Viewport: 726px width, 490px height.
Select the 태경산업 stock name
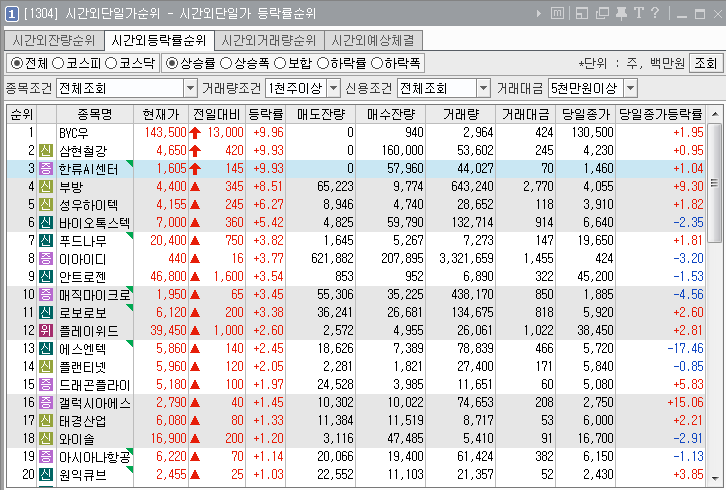(x=83, y=421)
